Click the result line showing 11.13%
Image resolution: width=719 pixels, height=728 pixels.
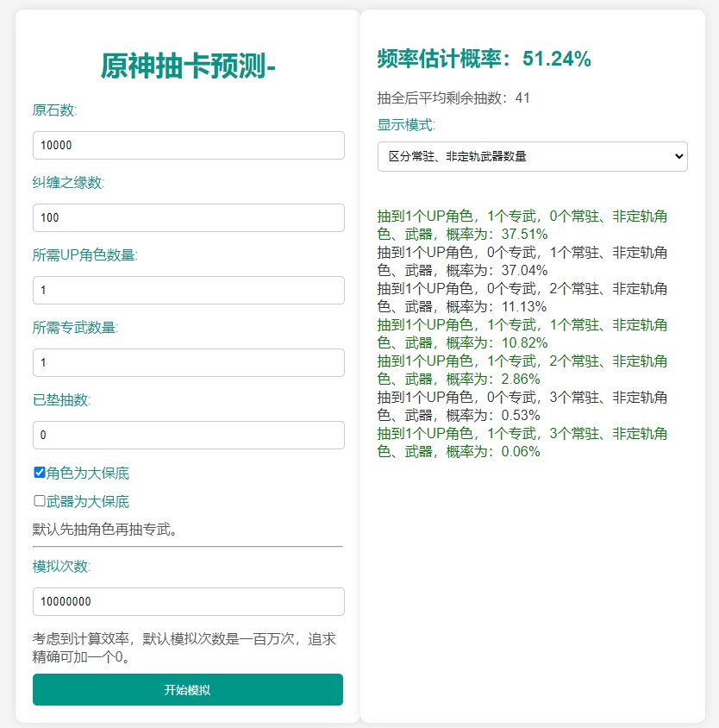click(x=522, y=298)
